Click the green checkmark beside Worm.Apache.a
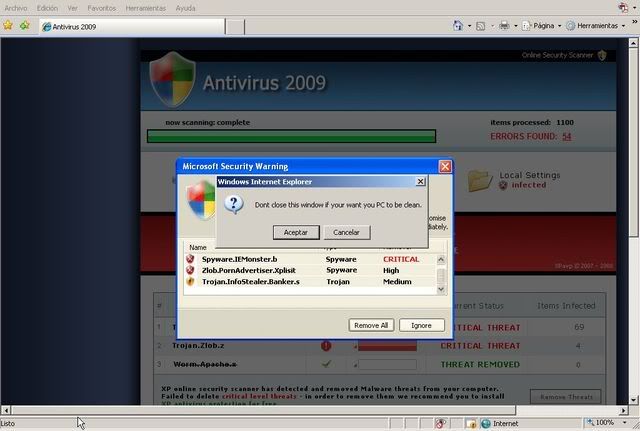 pyautogui.click(x=326, y=364)
